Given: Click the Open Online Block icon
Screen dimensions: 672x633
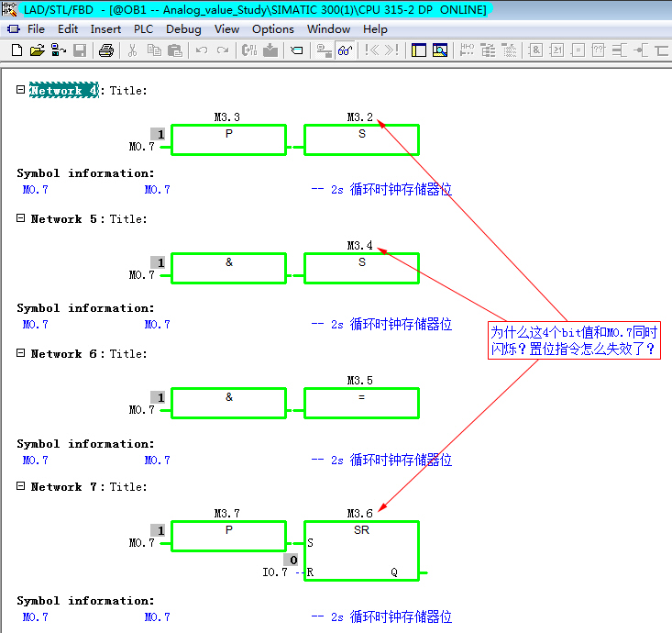Looking at the screenshot, I should tap(59, 50).
